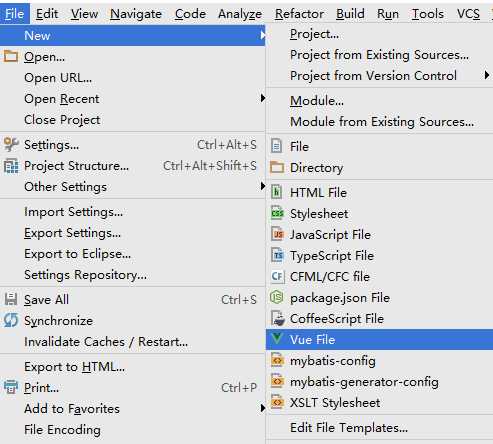493x444 pixels.
Task: Choose Invalidate Caches / Restart...
Action: tap(106, 342)
